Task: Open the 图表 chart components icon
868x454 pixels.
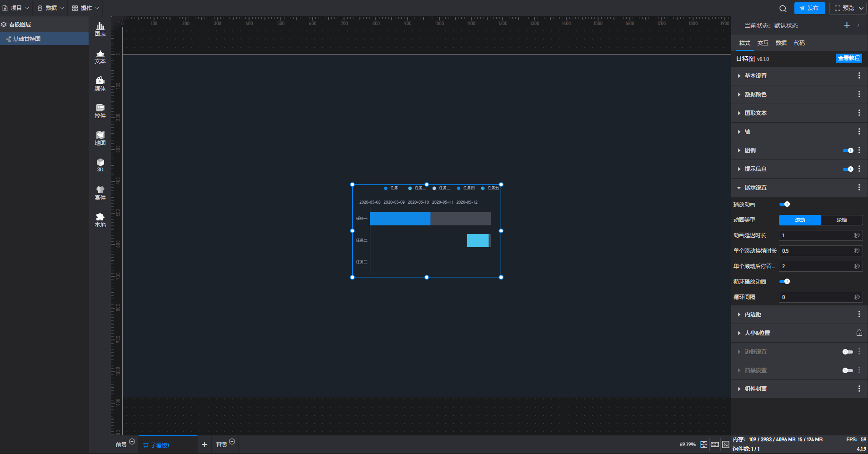Action: pyautogui.click(x=100, y=30)
